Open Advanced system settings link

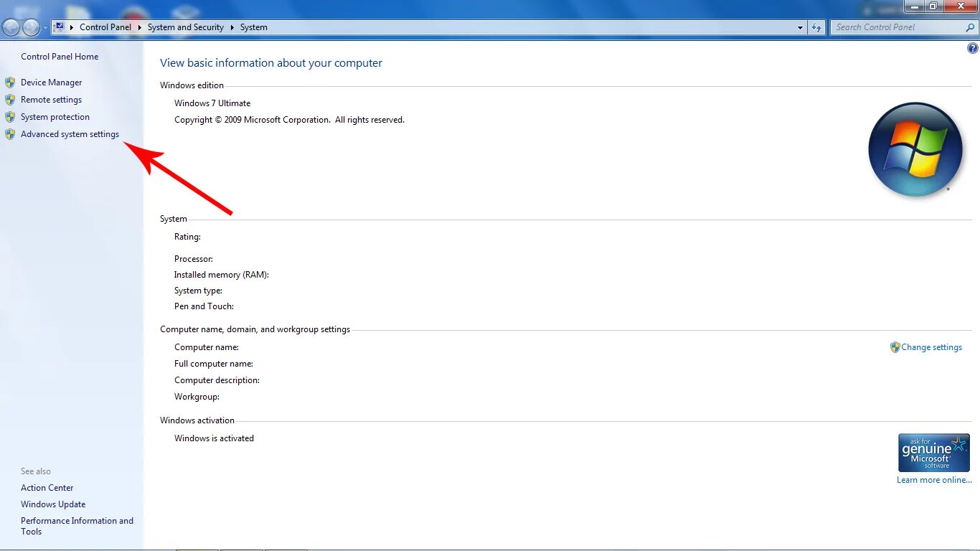[x=70, y=134]
